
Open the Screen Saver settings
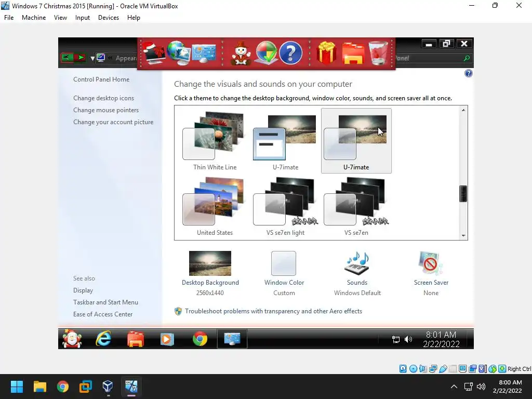(x=431, y=263)
